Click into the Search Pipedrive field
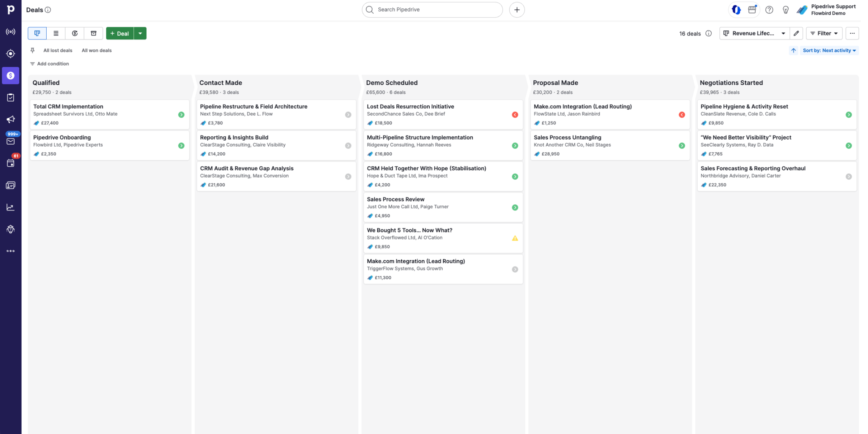 tap(432, 9)
